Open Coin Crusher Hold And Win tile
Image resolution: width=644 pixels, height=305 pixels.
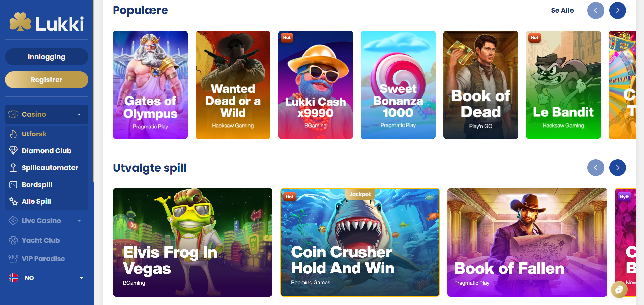click(x=360, y=242)
